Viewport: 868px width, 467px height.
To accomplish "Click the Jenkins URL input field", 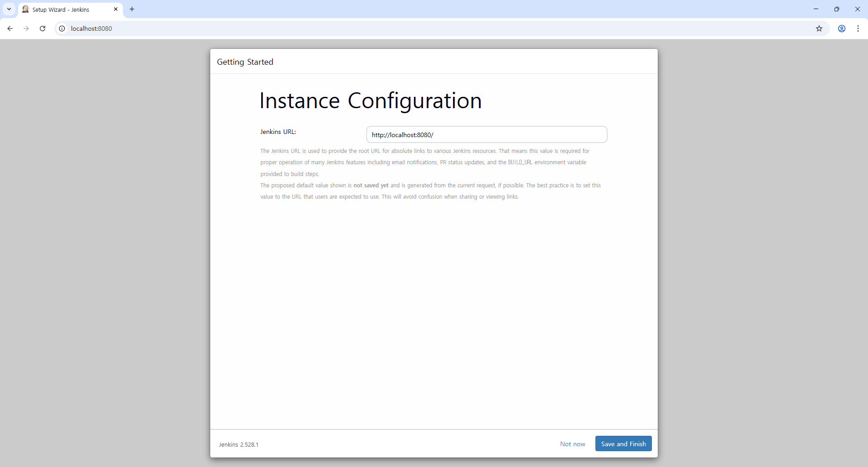I will (487, 134).
